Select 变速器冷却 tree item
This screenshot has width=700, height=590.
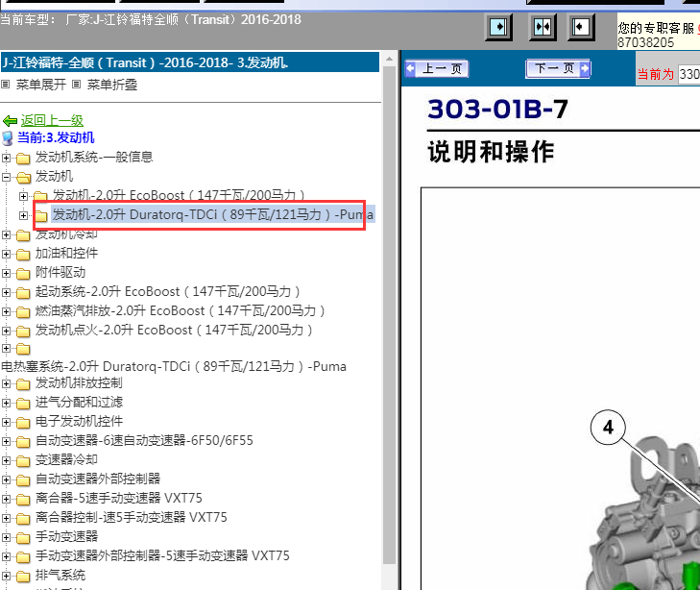click(x=66, y=459)
